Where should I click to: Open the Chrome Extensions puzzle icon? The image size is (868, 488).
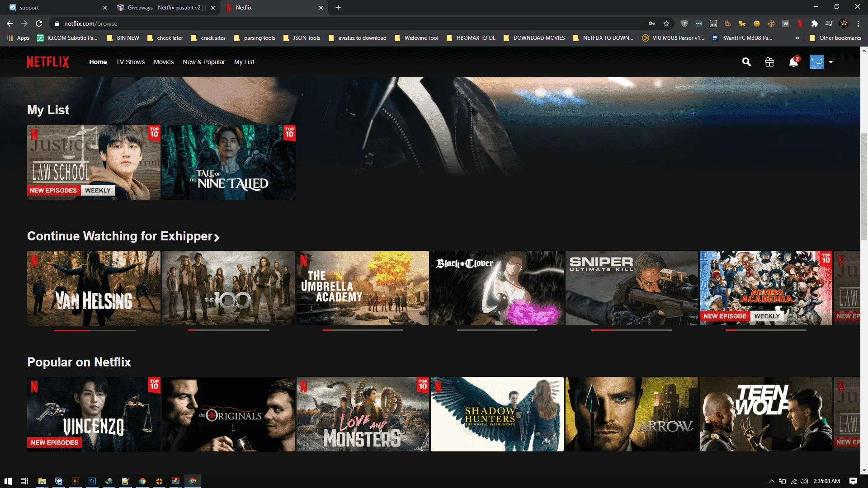point(815,23)
